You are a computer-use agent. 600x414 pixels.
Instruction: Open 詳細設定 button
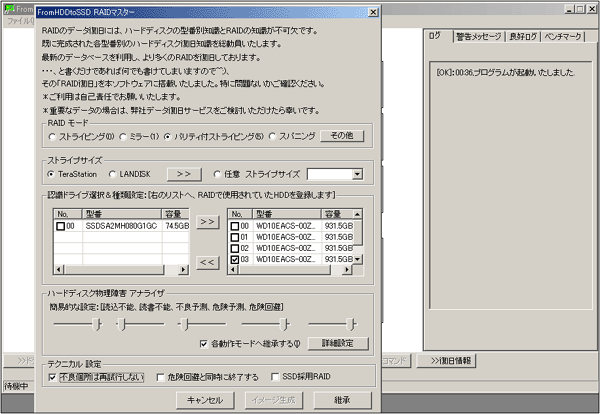338,343
